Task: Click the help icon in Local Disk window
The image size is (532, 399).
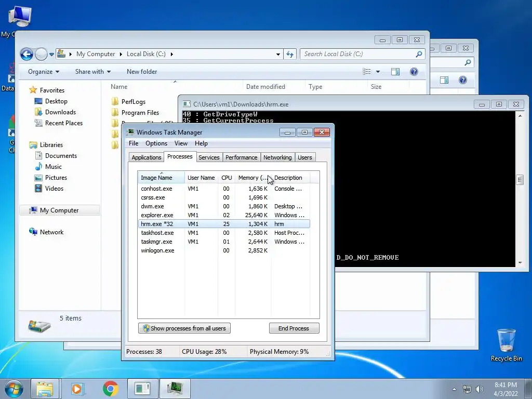Action: point(414,72)
